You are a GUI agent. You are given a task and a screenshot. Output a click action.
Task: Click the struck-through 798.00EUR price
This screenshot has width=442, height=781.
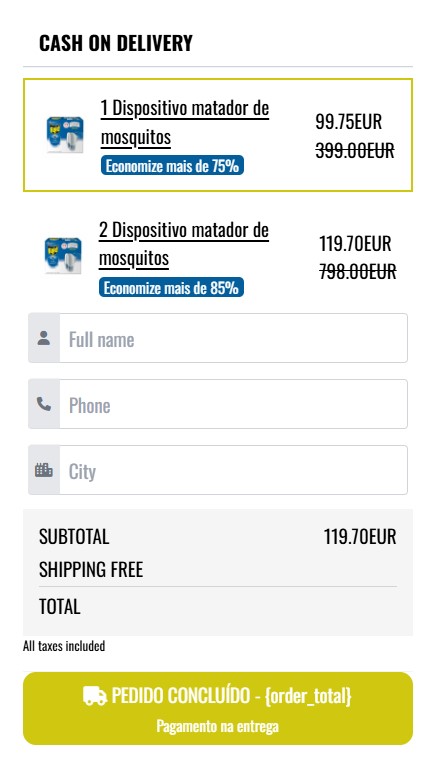pos(358,272)
